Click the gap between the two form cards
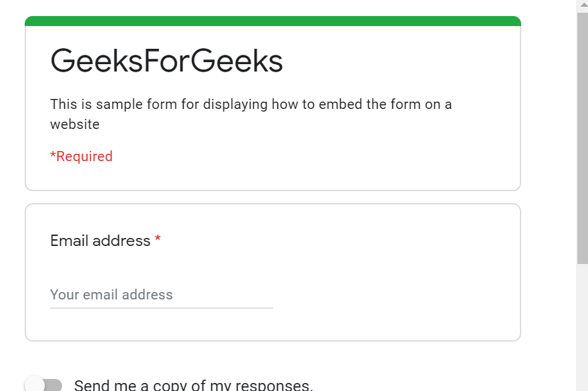This screenshot has width=588, height=391. (273, 197)
